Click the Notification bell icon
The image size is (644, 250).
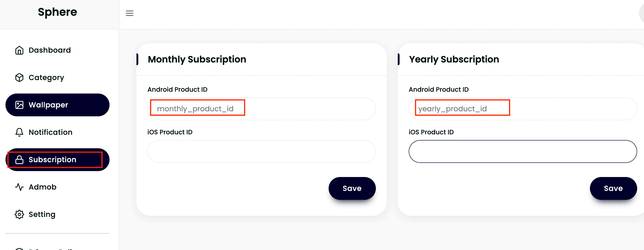tap(19, 132)
